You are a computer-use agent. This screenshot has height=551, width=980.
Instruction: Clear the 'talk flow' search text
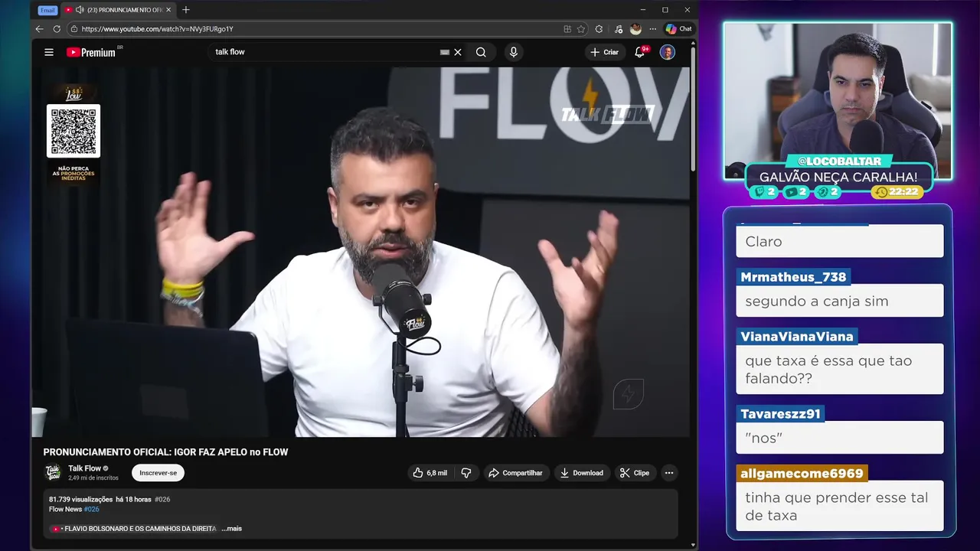tap(458, 52)
